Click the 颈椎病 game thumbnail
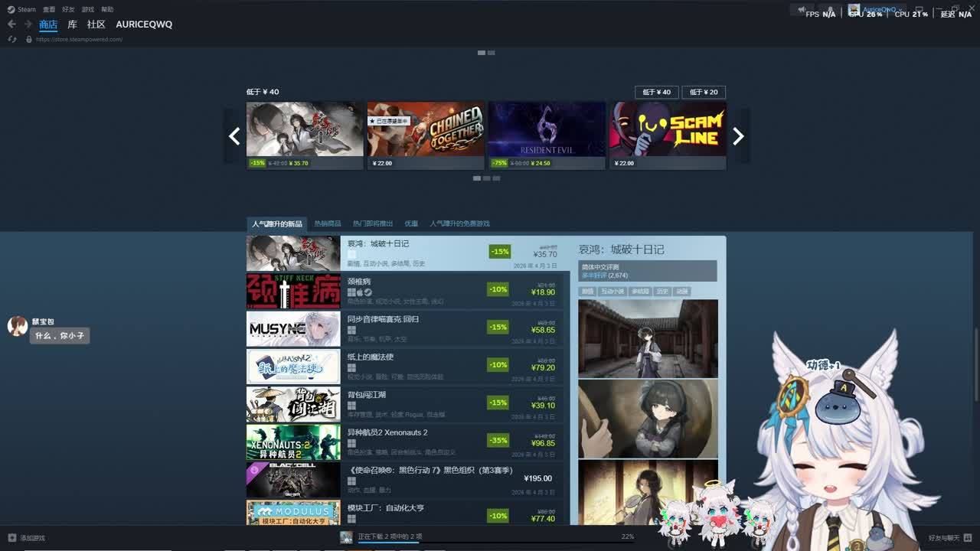This screenshot has height=551, width=980. 293,291
